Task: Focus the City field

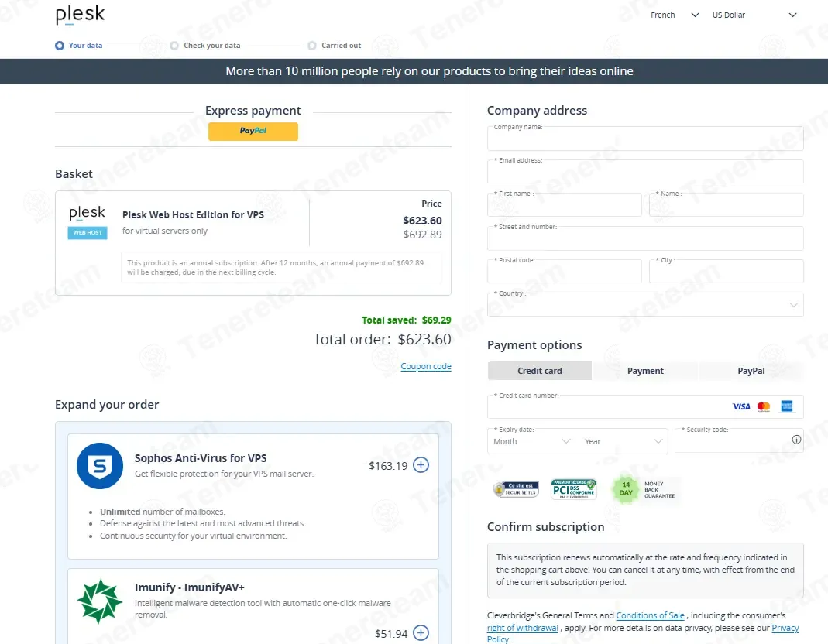Action: point(726,272)
